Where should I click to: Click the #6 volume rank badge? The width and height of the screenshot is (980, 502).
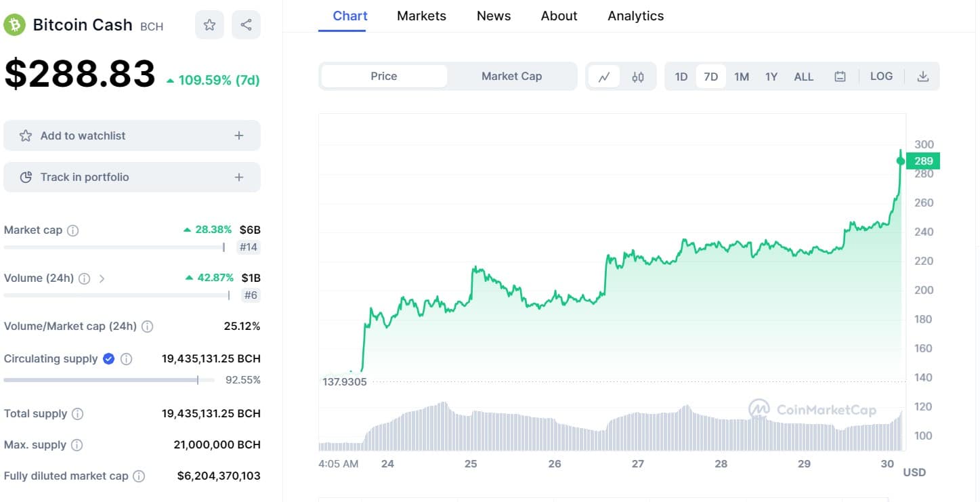click(251, 295)
